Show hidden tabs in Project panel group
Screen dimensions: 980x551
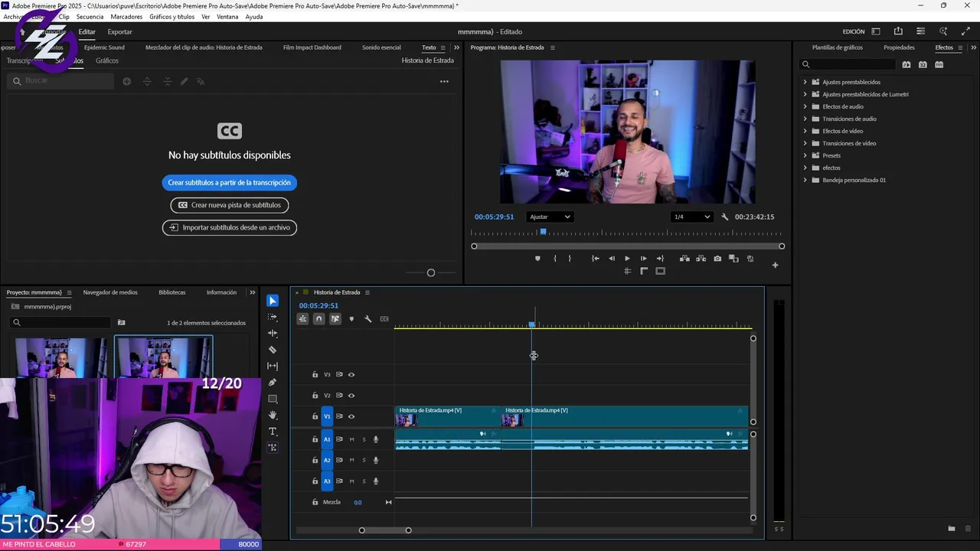coord(252,292)
